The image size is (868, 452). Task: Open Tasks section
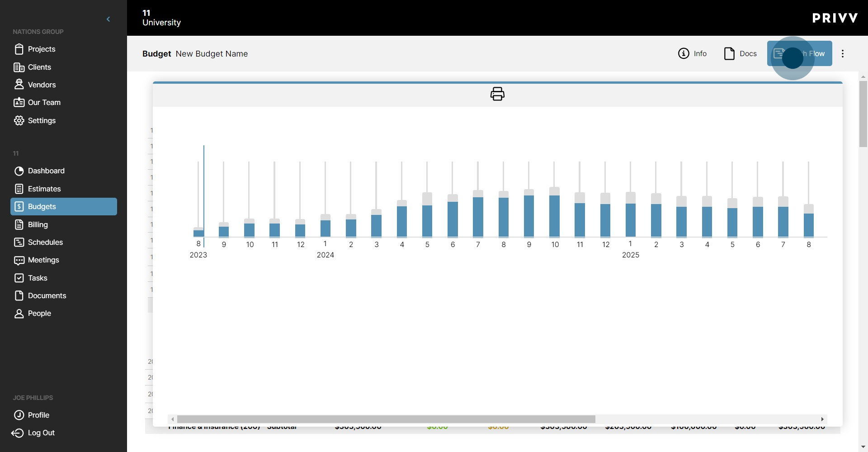38,278
